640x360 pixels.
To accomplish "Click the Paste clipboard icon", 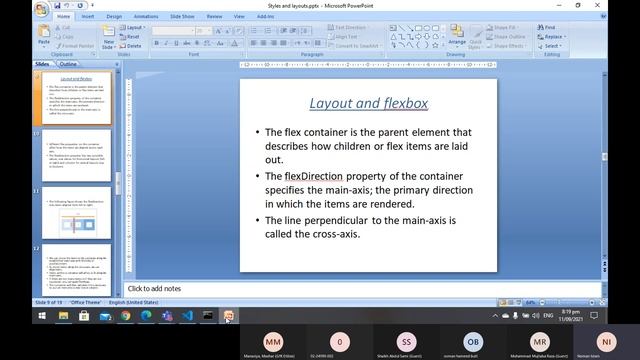I will (44, 31).
